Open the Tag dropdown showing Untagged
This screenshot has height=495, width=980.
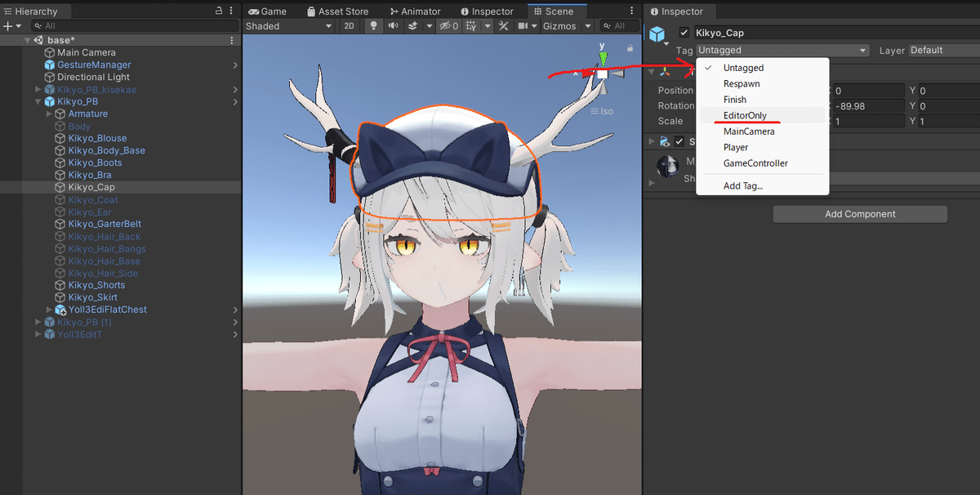[782, 50]
